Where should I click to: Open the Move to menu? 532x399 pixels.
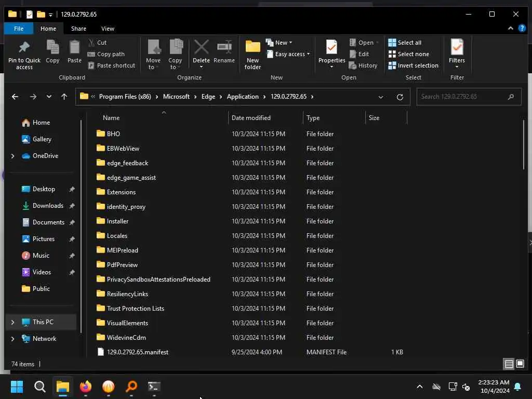pos(153,55)
